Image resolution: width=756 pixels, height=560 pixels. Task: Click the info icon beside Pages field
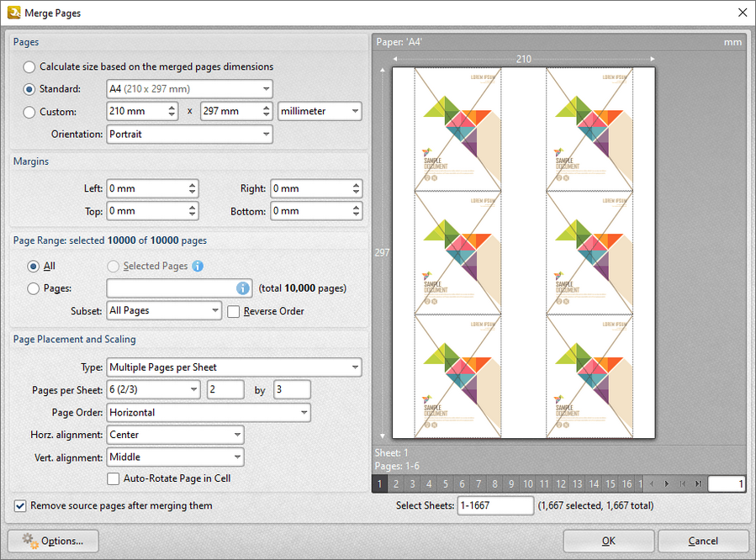[244, 288]
